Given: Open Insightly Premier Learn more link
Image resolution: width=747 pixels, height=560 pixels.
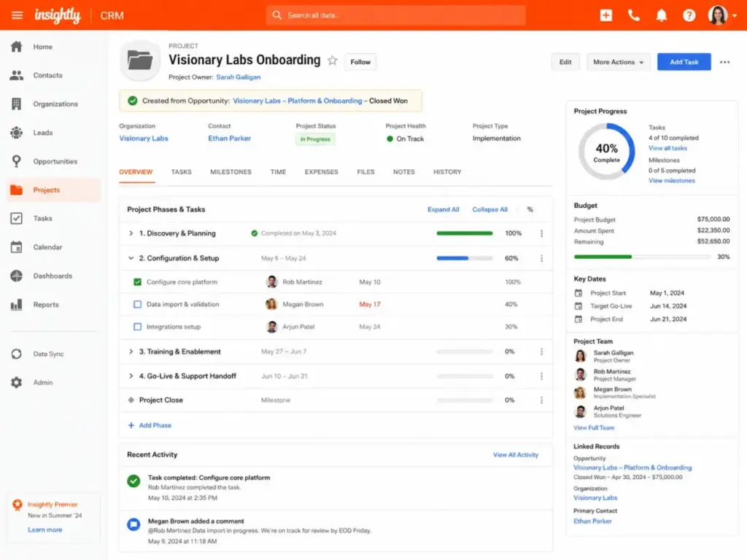Looking at the screenshot, I should (44, 529).
